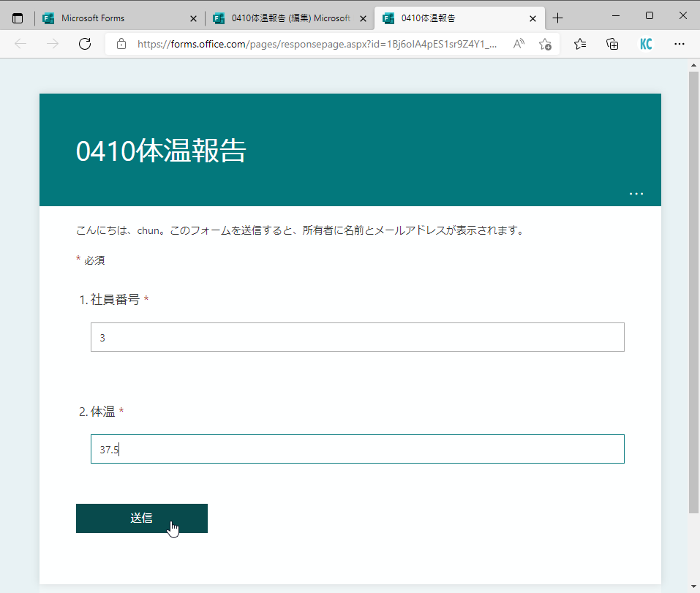
Task: Click the page scrollbar thumb
Action: pos(693,292)
